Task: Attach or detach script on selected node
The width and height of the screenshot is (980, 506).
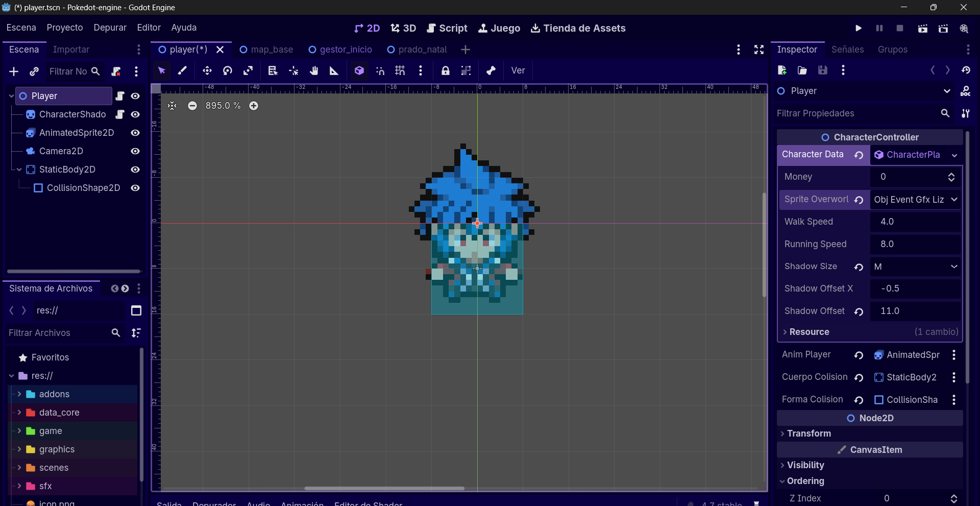Action: coord(116,71)
